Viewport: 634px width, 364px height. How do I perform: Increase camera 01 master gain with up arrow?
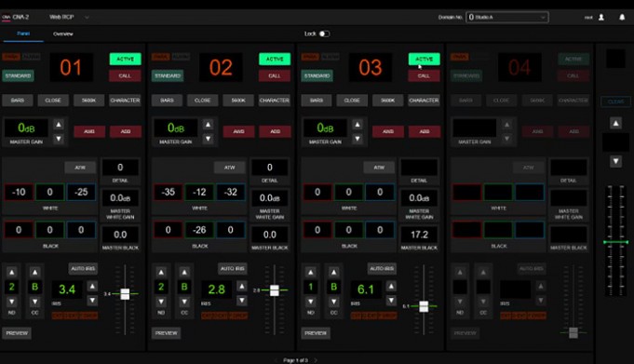[x=59, y=124]
